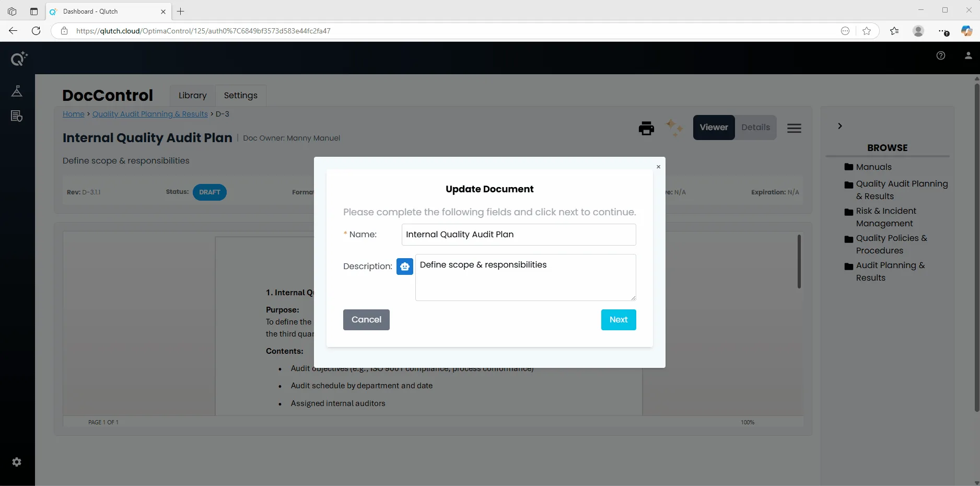Click Doc Owner: Manny Manuel text
Screen dimensions: 980x486
tap(291, 138)
